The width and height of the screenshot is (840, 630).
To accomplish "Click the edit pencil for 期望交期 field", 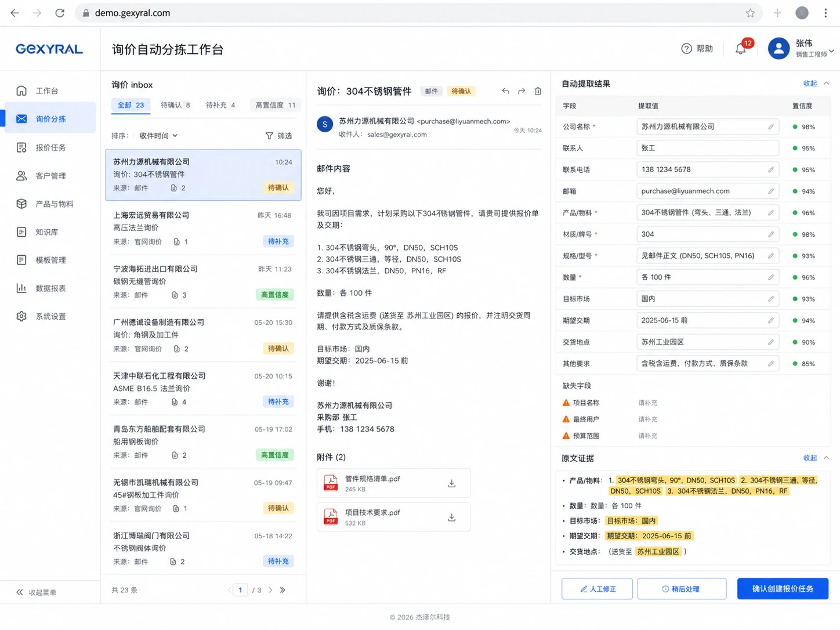I will tap(770, 320).
